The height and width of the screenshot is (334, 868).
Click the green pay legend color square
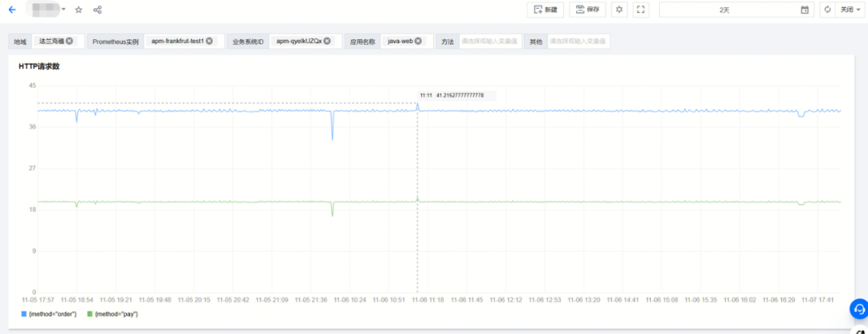click(x=90, y=314)
